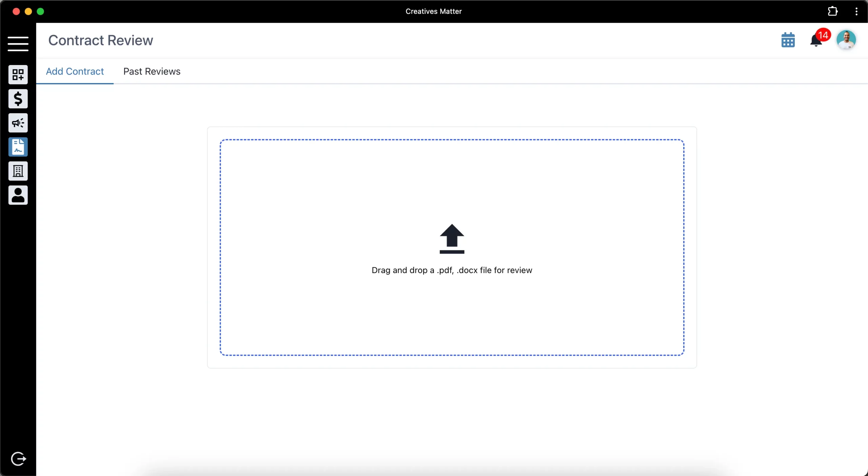Open the building companies sidebar icon
Viewport: 868px width, 476px height.
18,171
